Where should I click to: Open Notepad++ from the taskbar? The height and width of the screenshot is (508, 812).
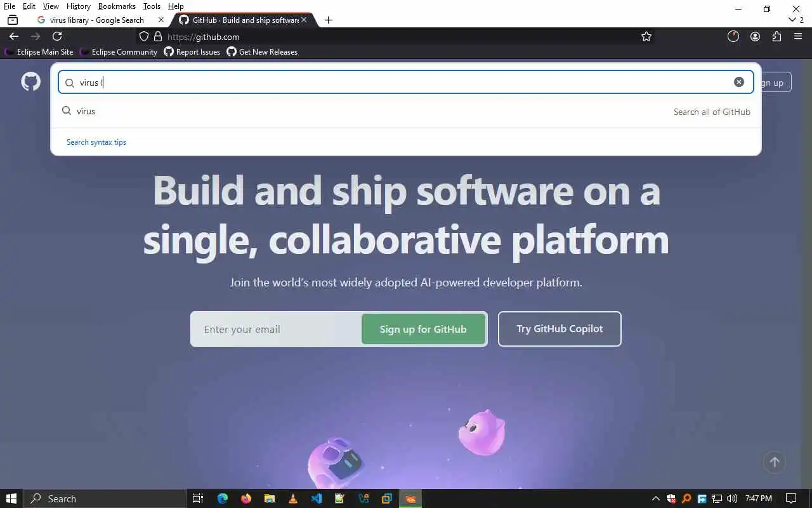(x=340, y=498)
